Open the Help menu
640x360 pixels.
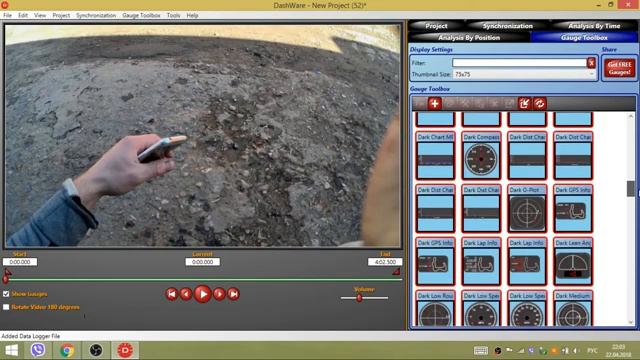click(x=192, y=15)
